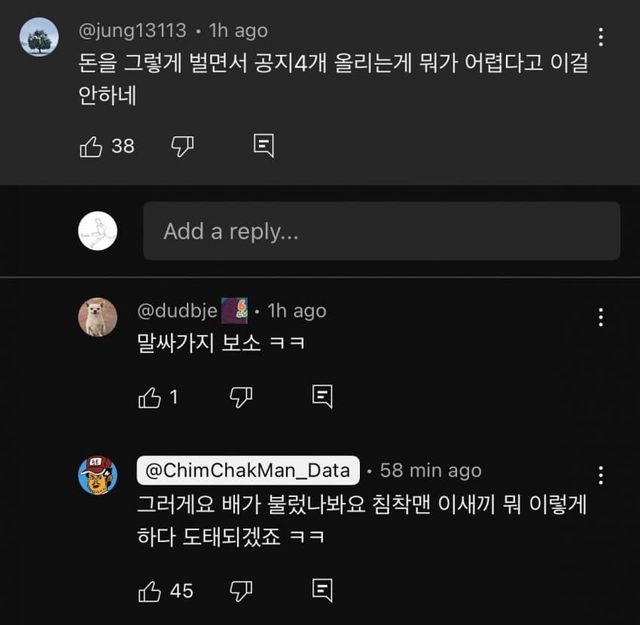Image resolution: width=640 pixels, height=625 pixels.
Task: Like the reply from @dudbje
Action: click(149, 397)
